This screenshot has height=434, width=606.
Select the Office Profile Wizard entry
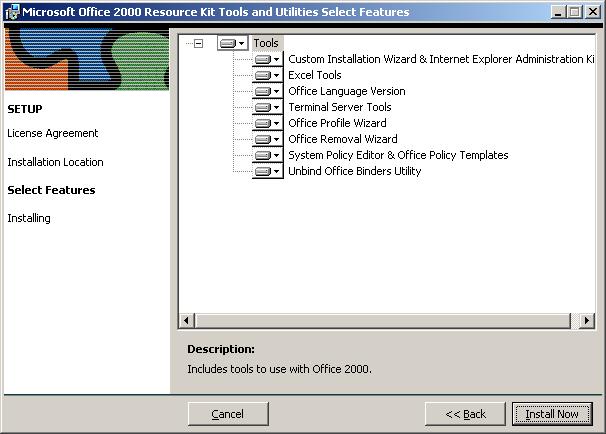337,123
